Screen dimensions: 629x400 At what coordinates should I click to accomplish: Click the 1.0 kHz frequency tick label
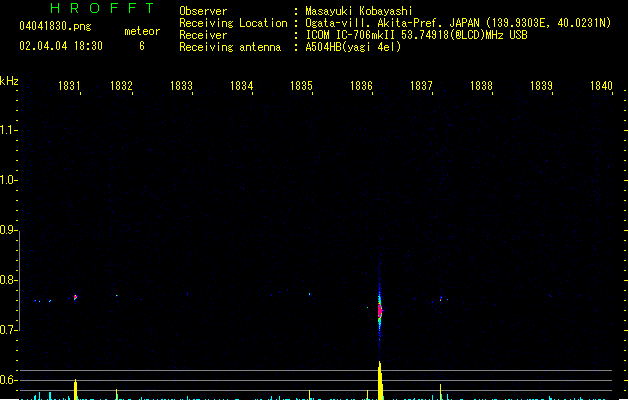(7, 180)
